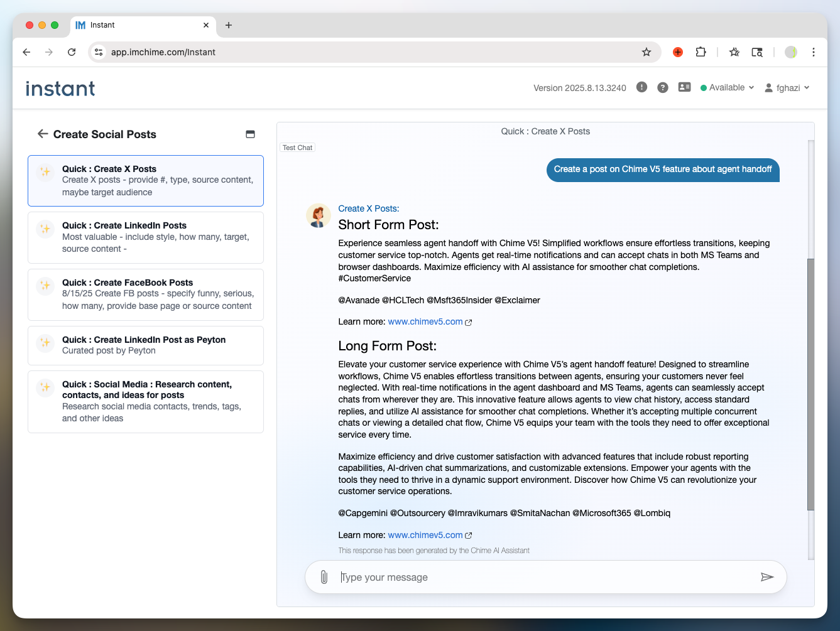Viewport: 840px width, 631px height.
Task: Click the Version 2025.8.13.3240 text
Action: [x=580, y=88]
